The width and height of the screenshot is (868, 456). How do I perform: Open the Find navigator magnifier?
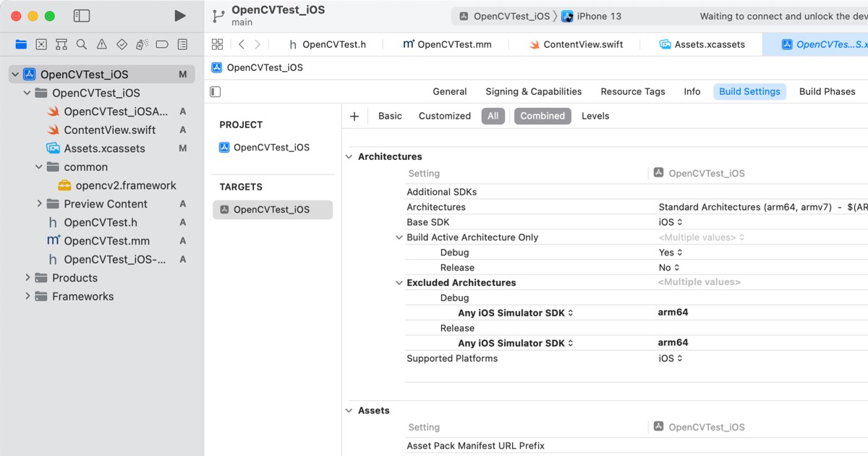(82, 44)
